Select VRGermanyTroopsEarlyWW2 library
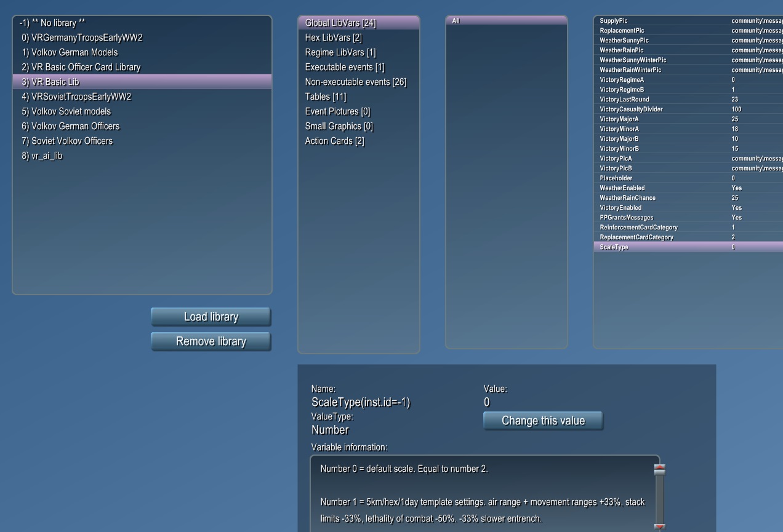Viewport: 783px width, 532px height. pyautogui.click(x=142, y=38)
